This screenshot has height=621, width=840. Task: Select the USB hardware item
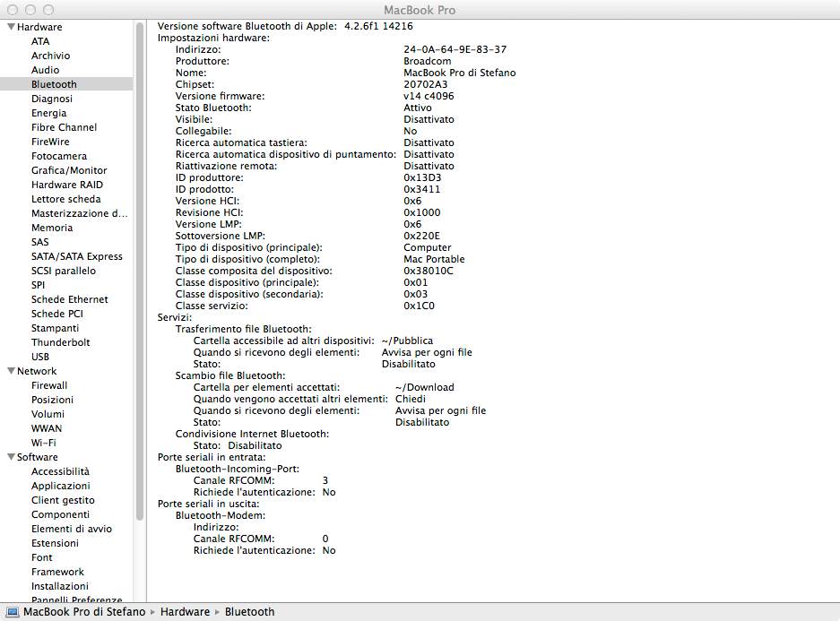tap(40, 357)
